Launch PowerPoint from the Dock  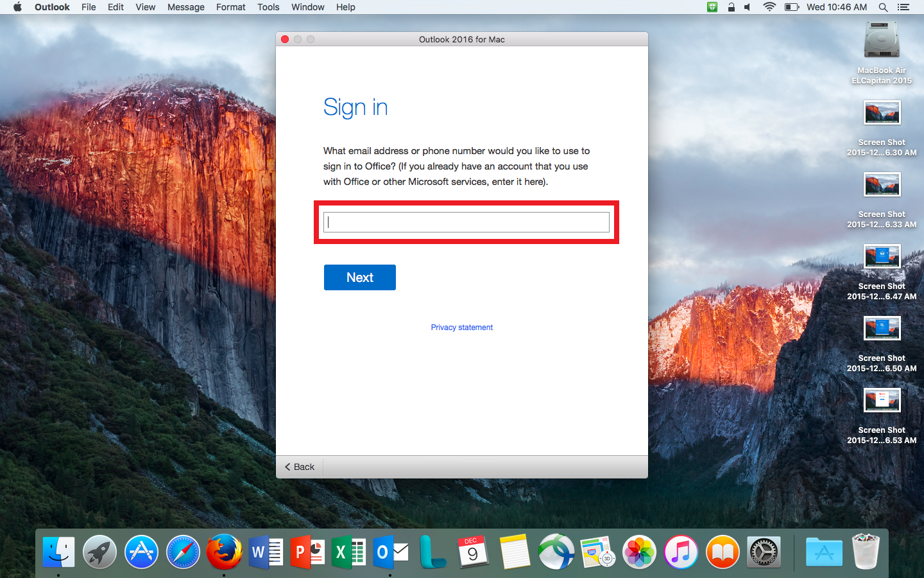pyautogui.click(x=307, y=552)
